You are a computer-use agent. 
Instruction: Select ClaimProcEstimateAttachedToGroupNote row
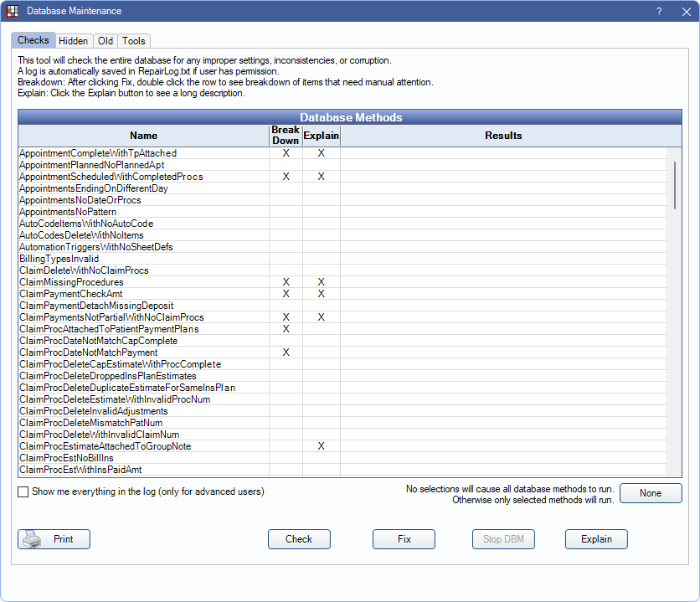pos(105,446)
